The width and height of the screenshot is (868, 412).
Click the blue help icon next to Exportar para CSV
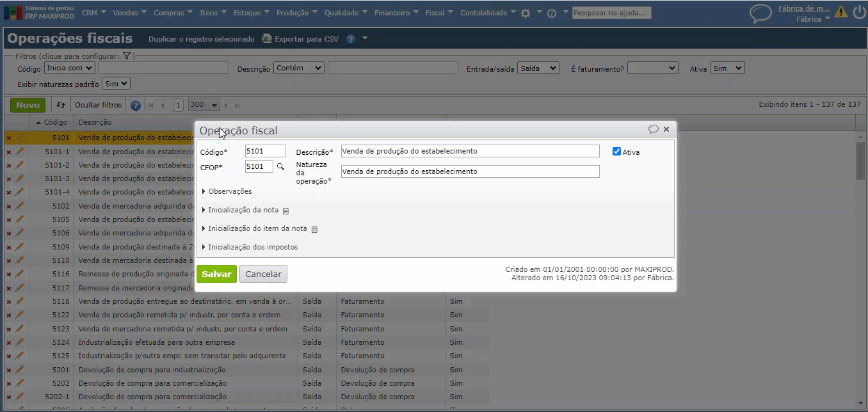tap(351, 39)
